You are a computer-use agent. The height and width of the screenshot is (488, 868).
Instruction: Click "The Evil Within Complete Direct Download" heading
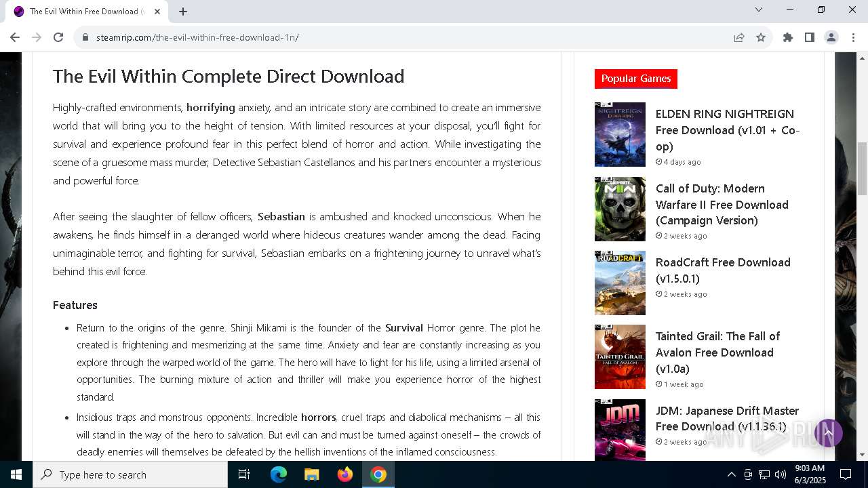tap(229, 77)
